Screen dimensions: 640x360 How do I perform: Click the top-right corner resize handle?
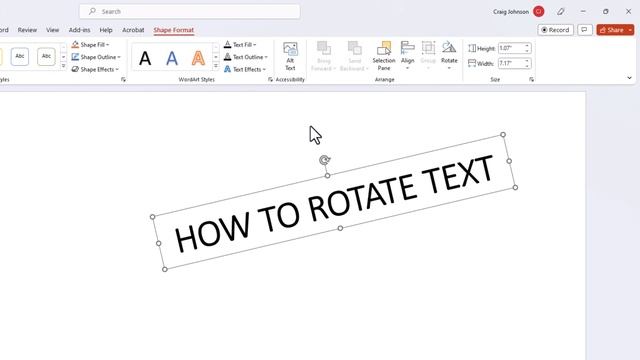[x=503, y=135]
